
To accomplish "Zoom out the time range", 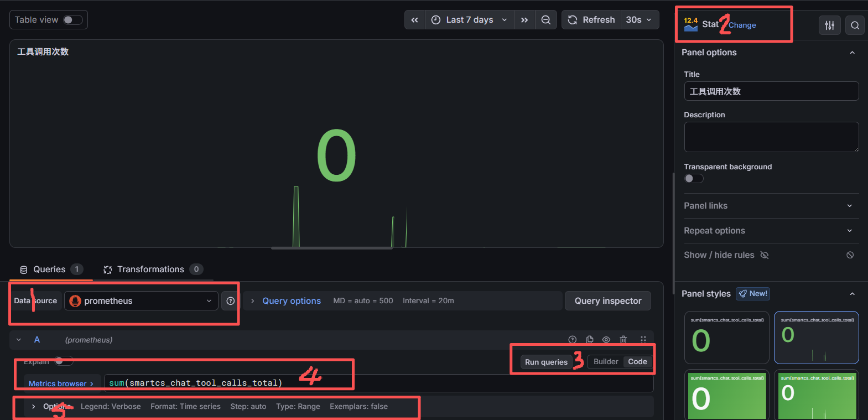I will [546, 20].
